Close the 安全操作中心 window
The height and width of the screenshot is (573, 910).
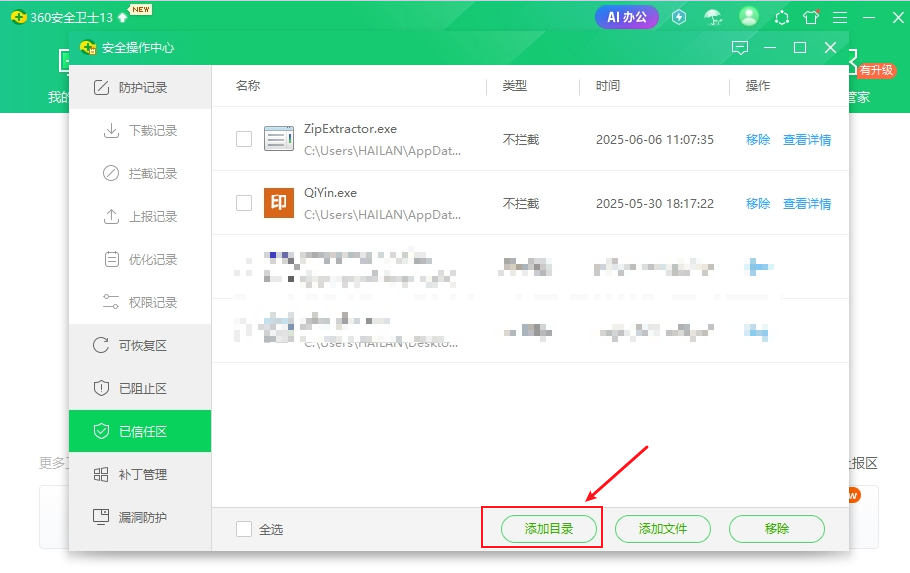point(830,48)
